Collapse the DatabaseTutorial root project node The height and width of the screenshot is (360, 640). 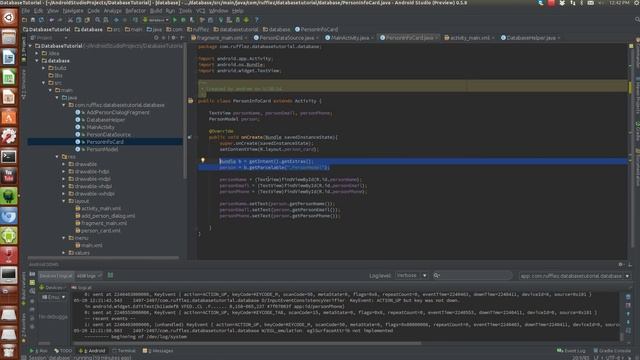(31, 46)
